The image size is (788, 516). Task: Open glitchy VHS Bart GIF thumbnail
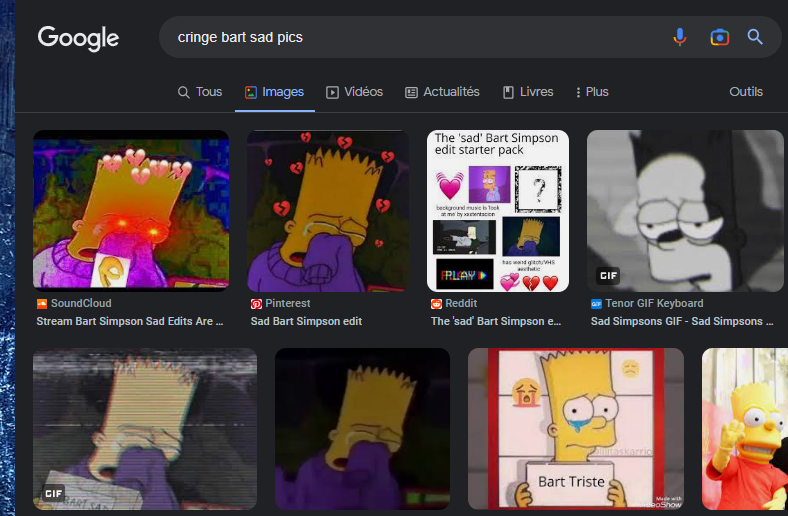click(145, 429)
